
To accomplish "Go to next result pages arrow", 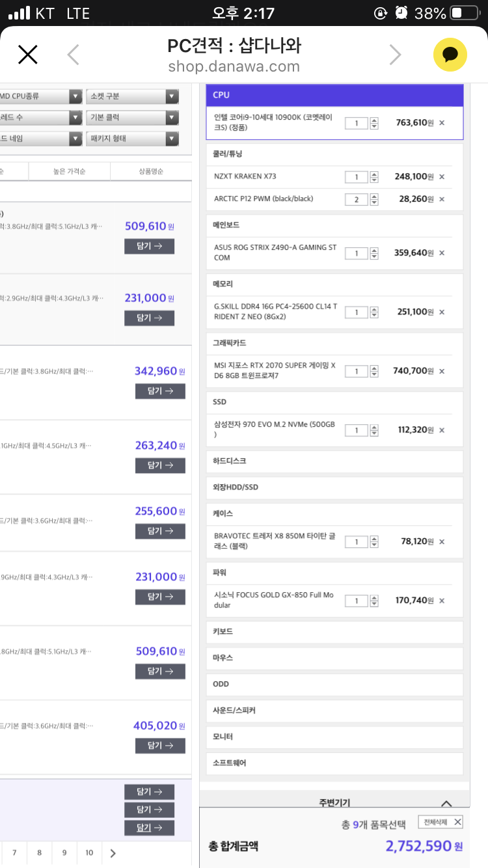I will [x=113, y=853].
